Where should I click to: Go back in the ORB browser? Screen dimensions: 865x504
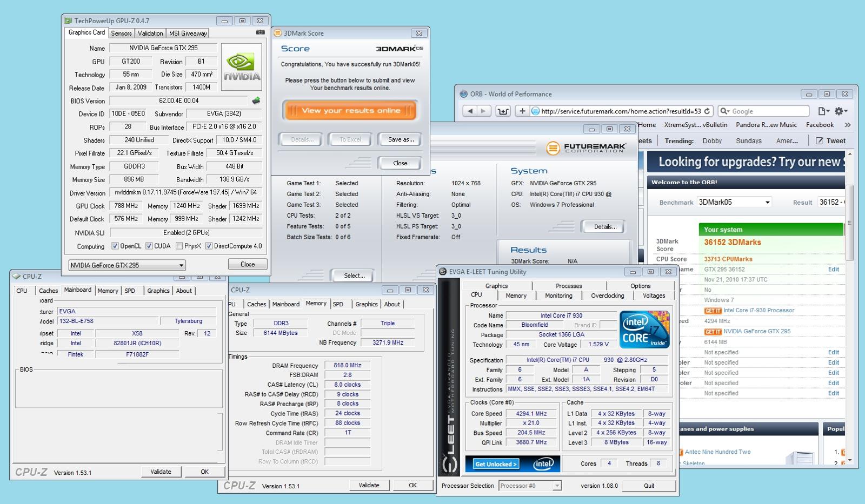click(x=470, y=111)
